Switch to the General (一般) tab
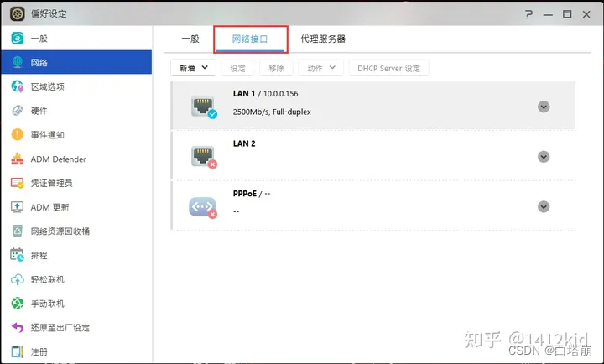The image size is (604, 364). click(x=190, y=39)
